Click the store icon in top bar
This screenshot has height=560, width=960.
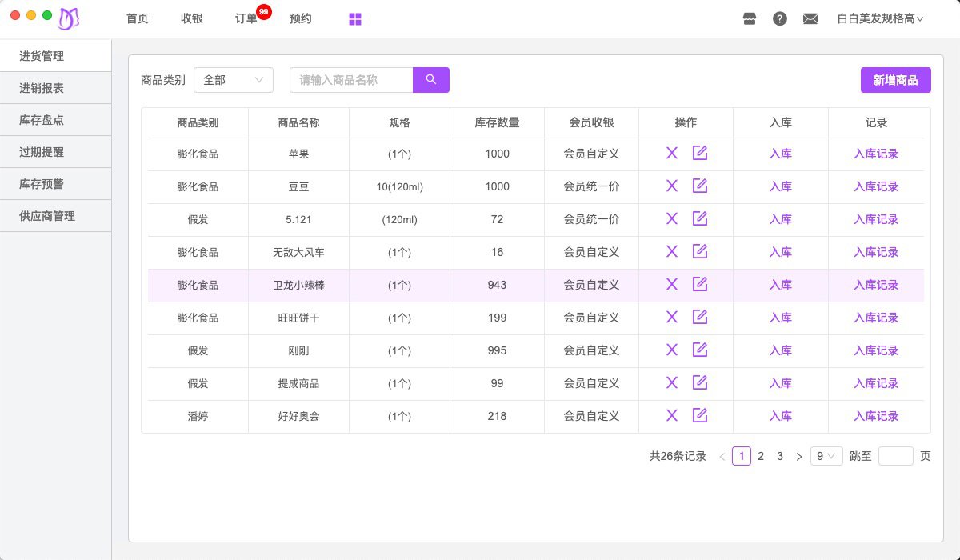coord(750,19)
